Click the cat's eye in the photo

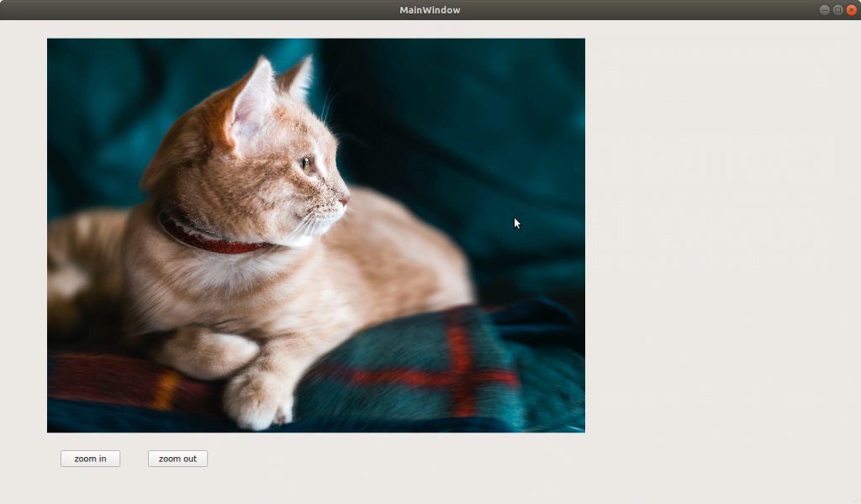click(x=308, y=163)
